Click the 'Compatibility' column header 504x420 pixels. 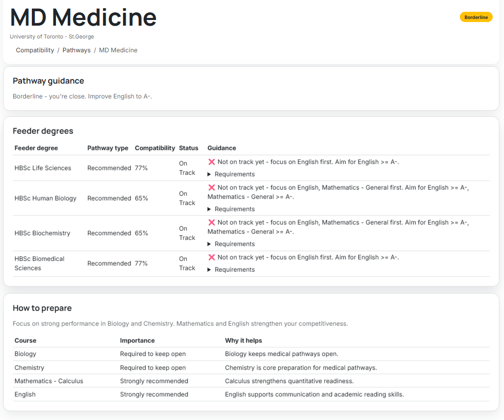click(155, 148)
